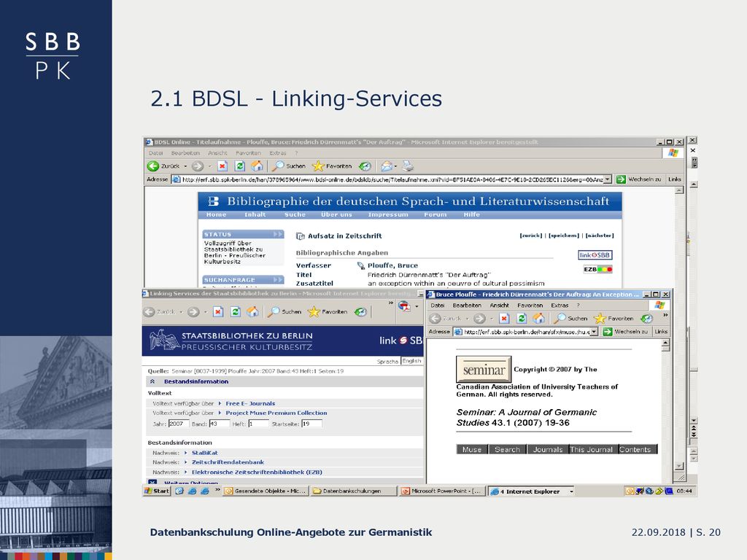Click the [nächster] link
This screenshot has width=747, height=560.
click(600, 236)
